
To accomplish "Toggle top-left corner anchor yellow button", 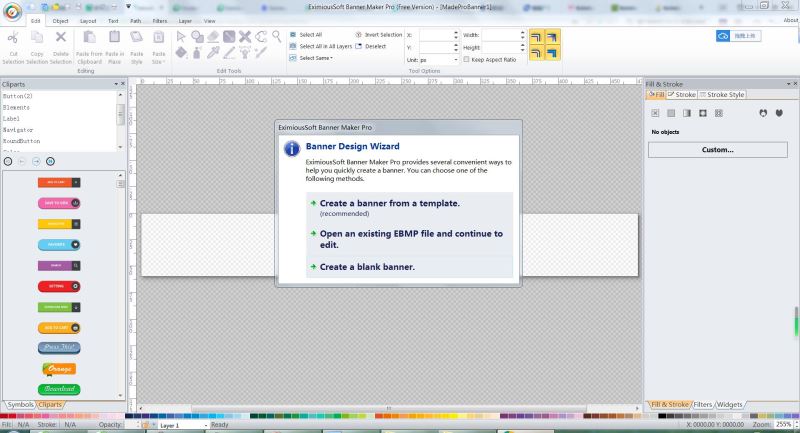I will (x=536, y=37).
